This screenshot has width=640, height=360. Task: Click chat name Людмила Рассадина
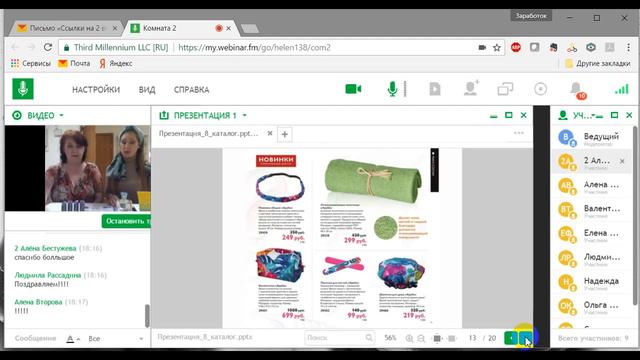tap(48, 275)
